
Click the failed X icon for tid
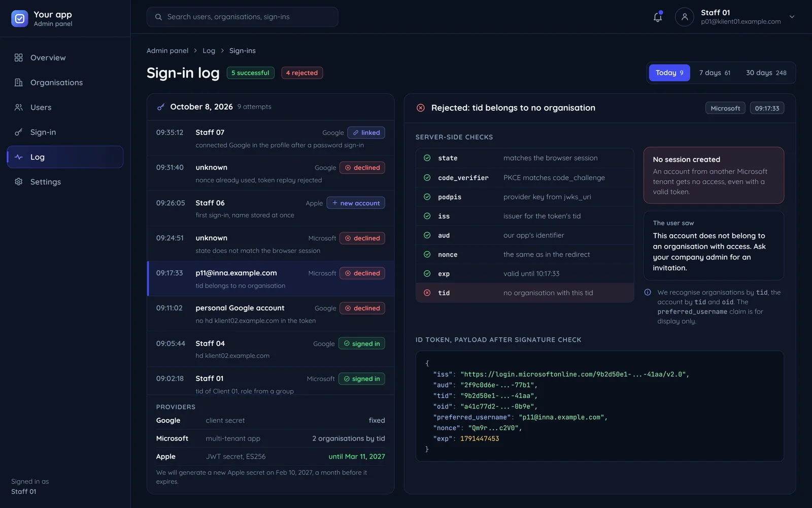pos(427,293)
